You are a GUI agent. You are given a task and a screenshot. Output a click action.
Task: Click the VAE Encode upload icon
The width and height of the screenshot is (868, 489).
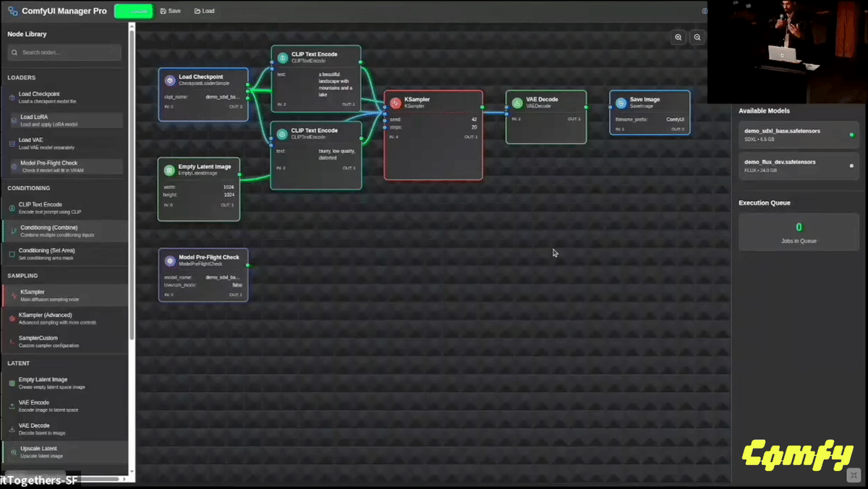pos(12,406)
